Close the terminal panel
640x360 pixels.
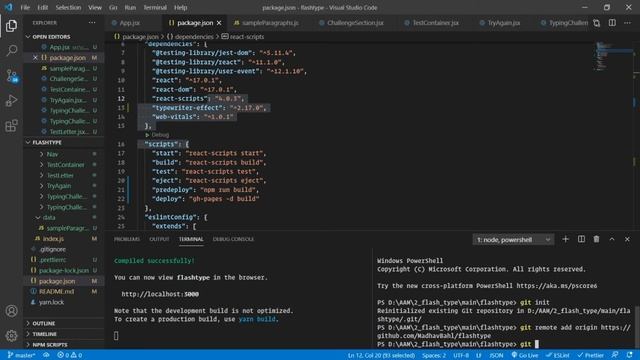[627, 239]
